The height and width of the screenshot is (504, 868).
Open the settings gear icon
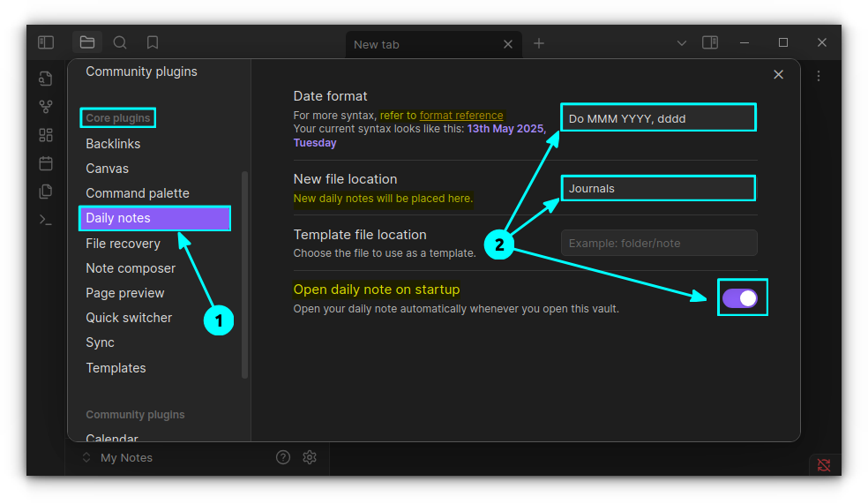point(310,457)
